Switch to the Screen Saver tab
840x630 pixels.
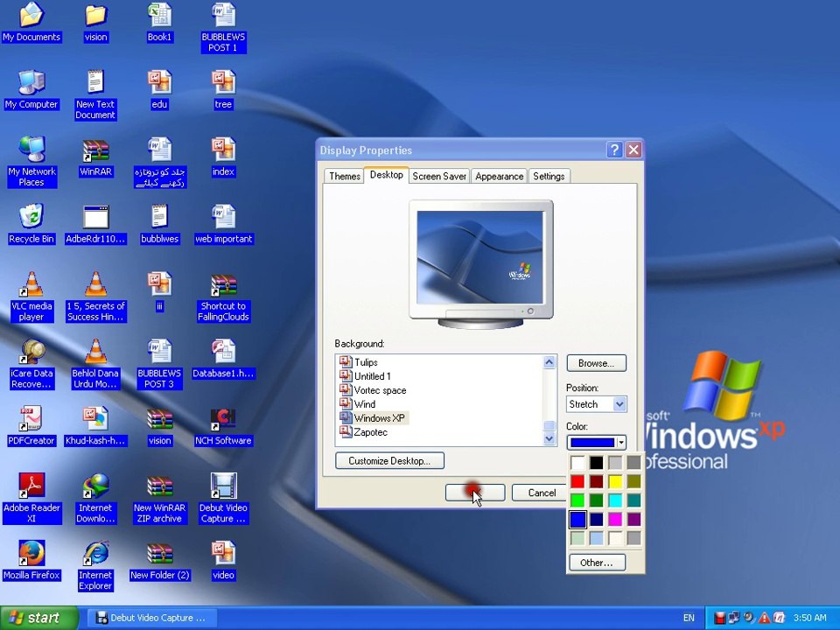438,176
